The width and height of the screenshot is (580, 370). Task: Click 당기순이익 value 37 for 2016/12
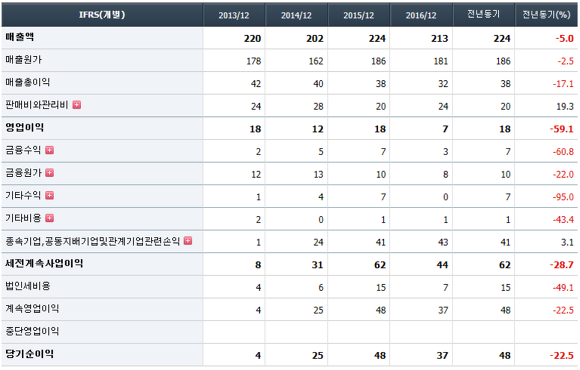(x=442, y=356)
